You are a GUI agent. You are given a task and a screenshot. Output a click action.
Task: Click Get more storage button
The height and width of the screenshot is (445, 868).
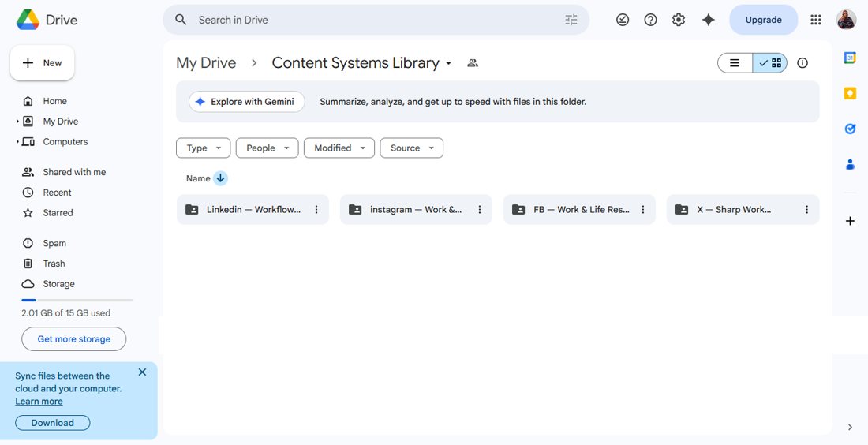point(73,339)
